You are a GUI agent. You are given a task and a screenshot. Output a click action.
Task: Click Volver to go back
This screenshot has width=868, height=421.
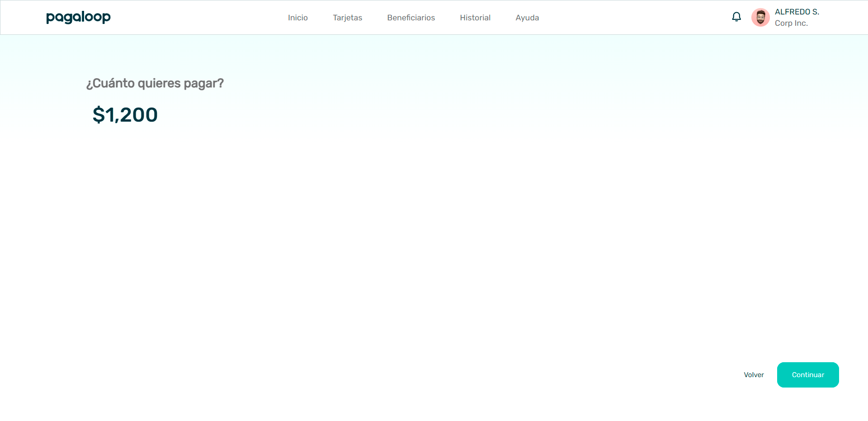(754, 375)
